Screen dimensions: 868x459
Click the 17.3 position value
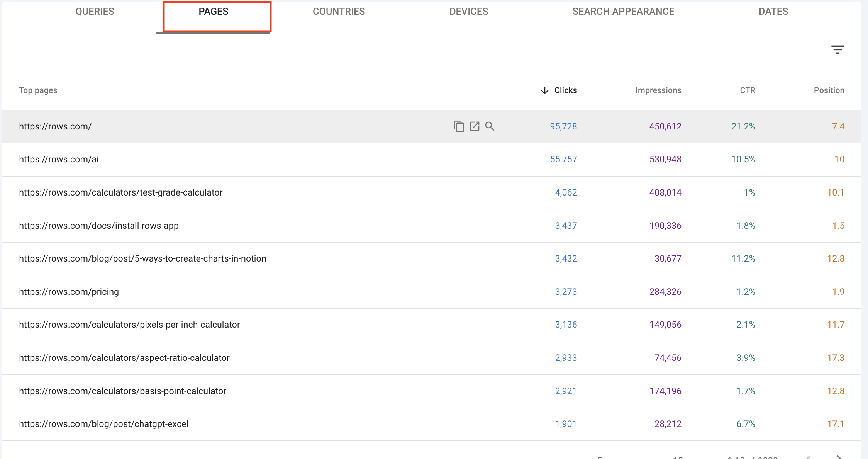(836, 358)
